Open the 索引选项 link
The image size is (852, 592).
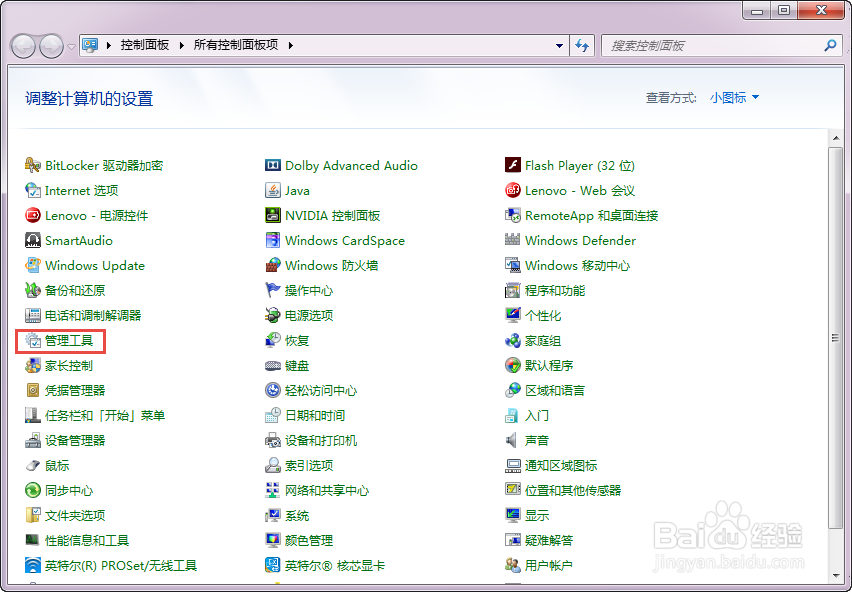point(309,465)
